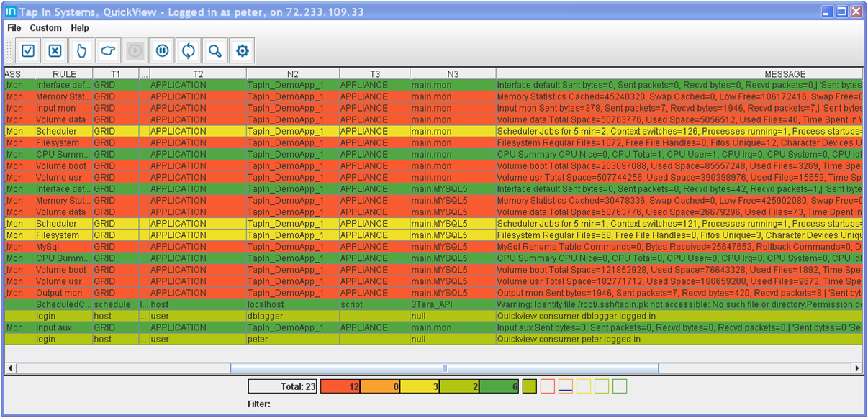Sort by the T2 column header

coord(198,74)
